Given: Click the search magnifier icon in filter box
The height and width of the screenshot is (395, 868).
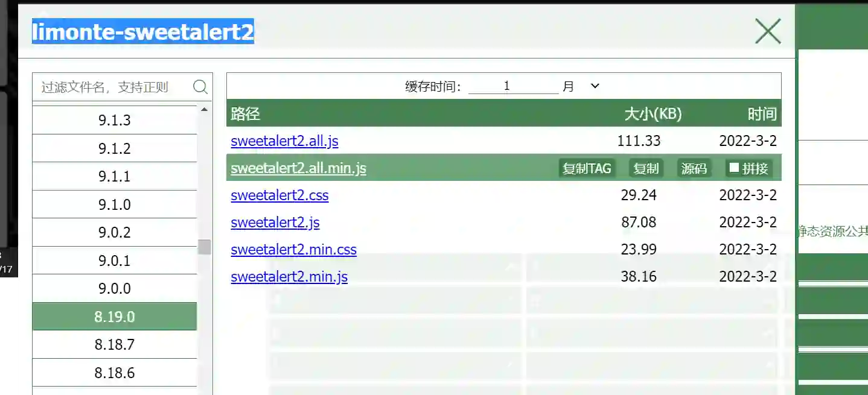Looking at the screenshot, I should [200, 87].
